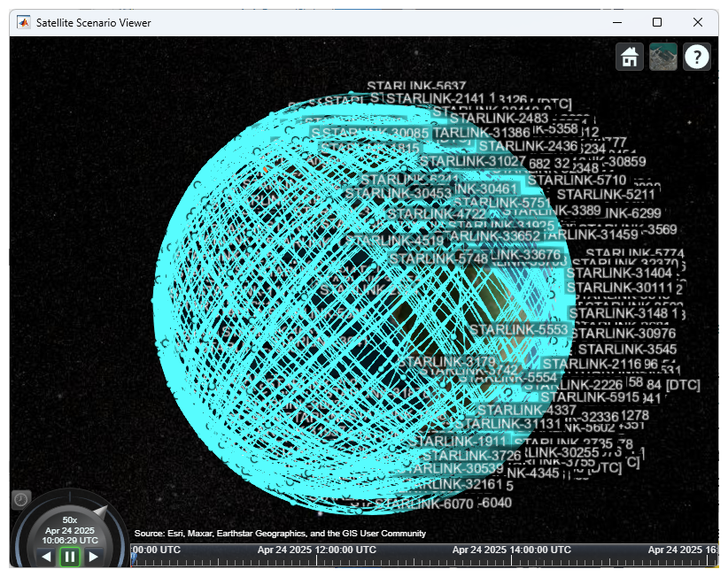Click the MATLAB logo in title bar
The image size is (728, 577).
[x=24, y=22]
